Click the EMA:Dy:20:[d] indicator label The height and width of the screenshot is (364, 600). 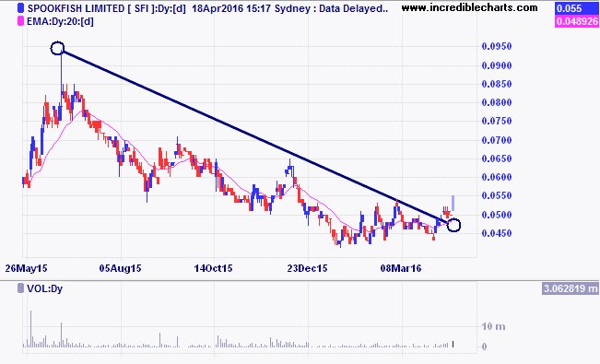point(61,21)
